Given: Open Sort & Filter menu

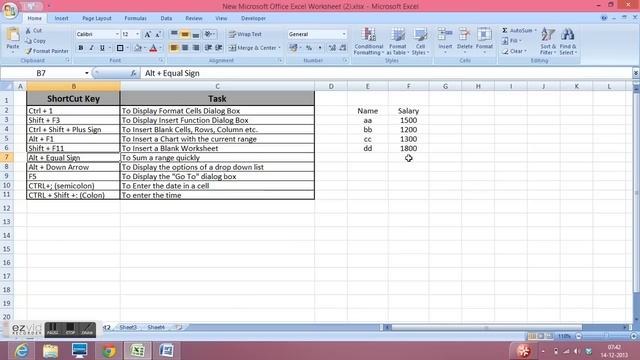Looking at the screenshot, I should click(548, 41).
